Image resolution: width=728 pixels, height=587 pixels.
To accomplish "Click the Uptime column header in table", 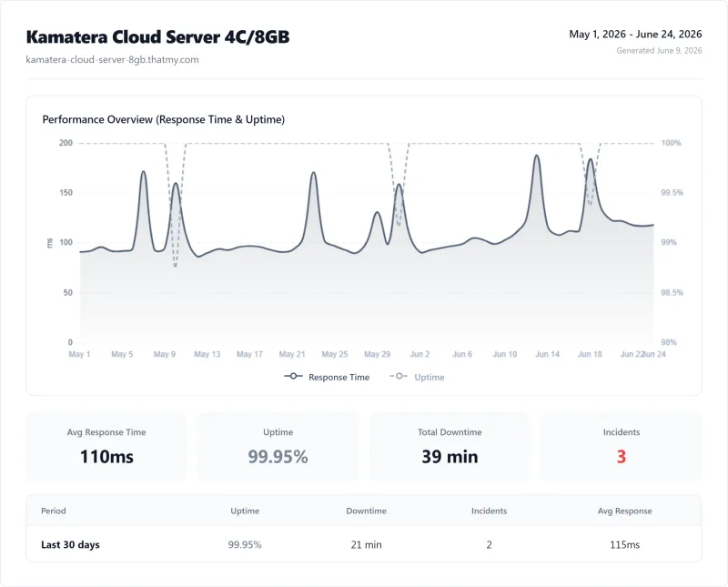I will [x=245, y=511].
